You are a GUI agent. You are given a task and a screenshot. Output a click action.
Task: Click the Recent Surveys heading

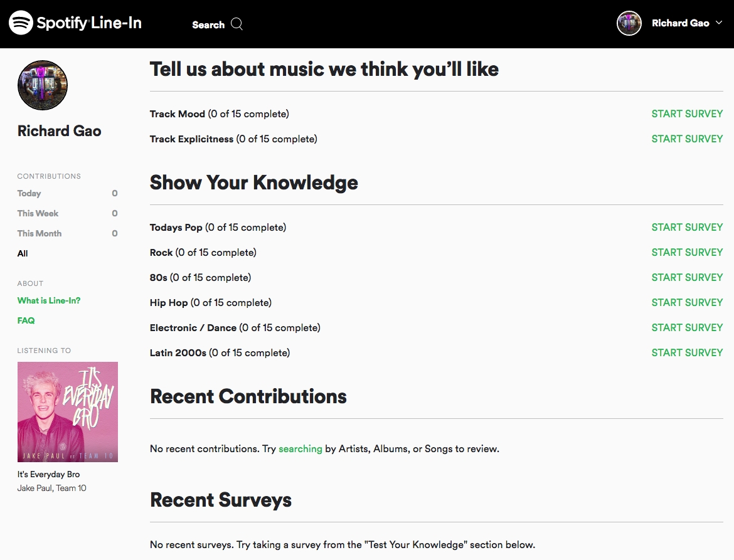[x=220, y=500]
